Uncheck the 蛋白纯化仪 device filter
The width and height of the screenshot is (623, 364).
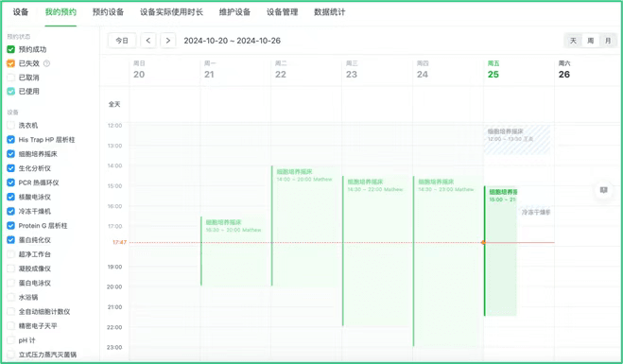pos(10,239)
